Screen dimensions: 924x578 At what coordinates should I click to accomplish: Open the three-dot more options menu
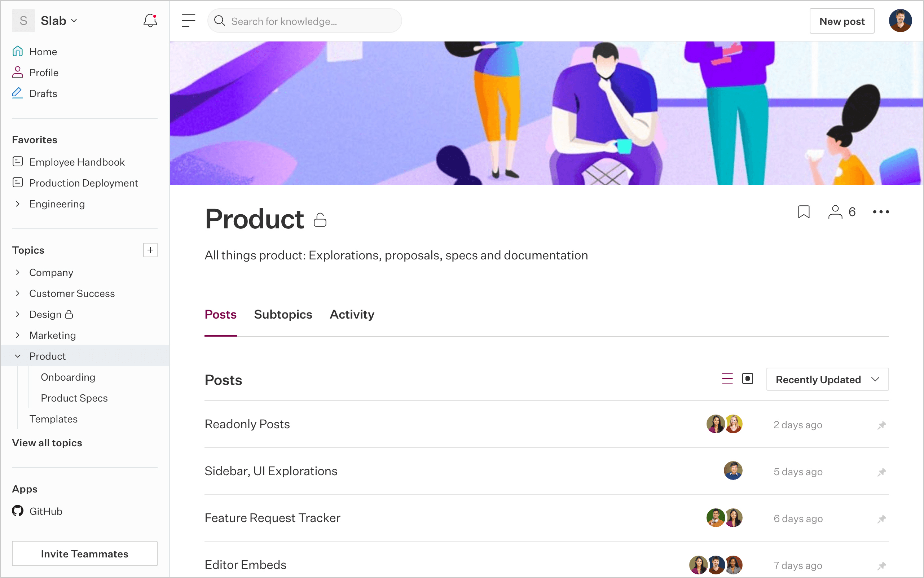pyautogui.click(x=881, y=212)
